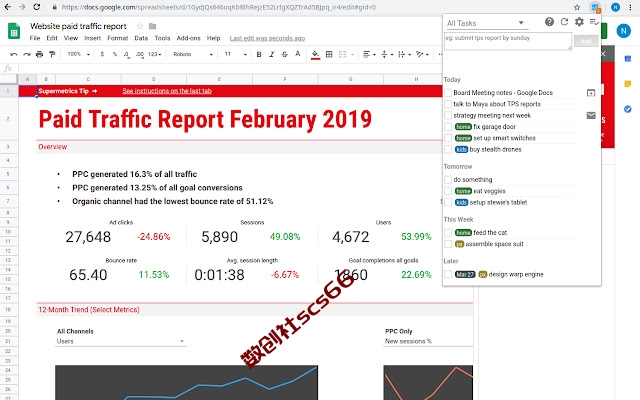The height and width of the screenshot is (400, 640).
Task: Click the Google account avatar N in Sheets
Action: (623, 31)
